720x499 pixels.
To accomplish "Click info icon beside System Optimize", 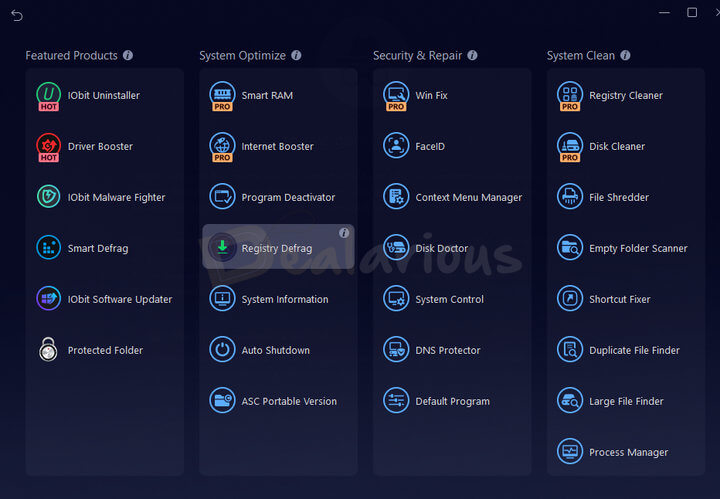I will click(x=296, y=56).
